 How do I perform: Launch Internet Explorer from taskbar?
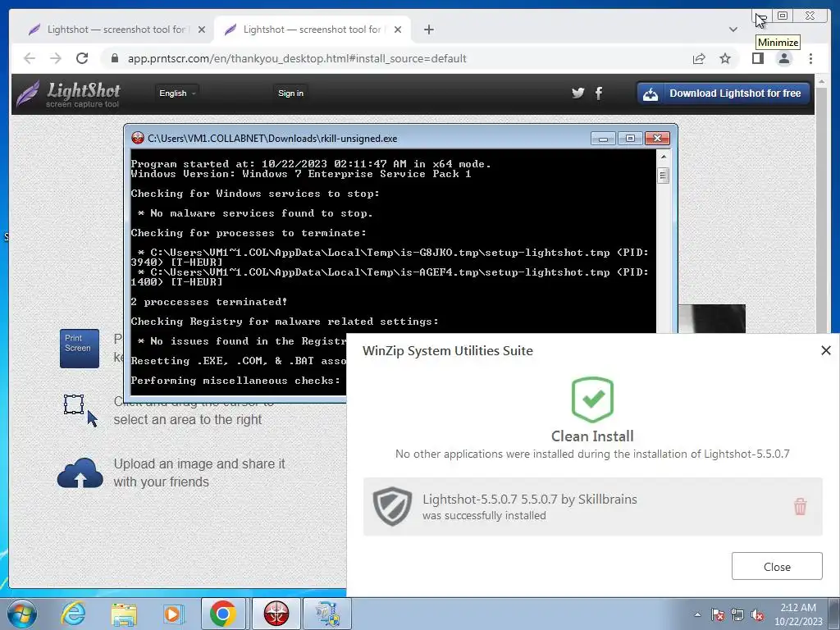[x=72, y=614]
